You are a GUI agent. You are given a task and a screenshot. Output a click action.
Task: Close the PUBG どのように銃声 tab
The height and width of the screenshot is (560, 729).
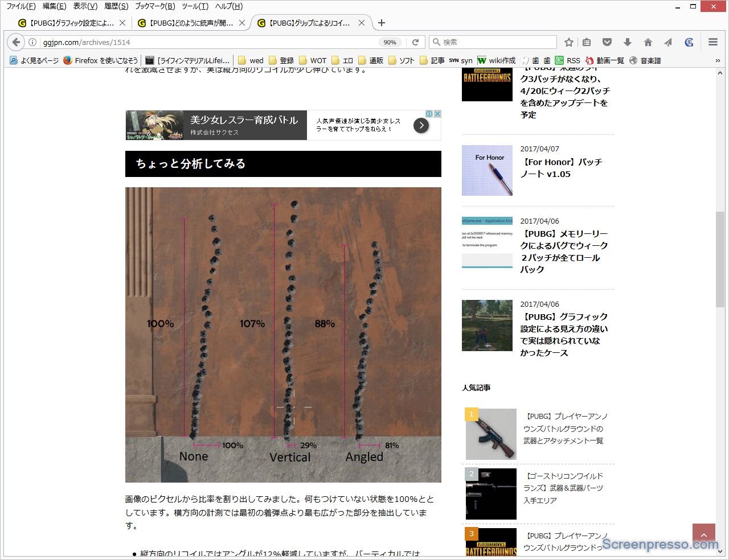tap(242, 23)
